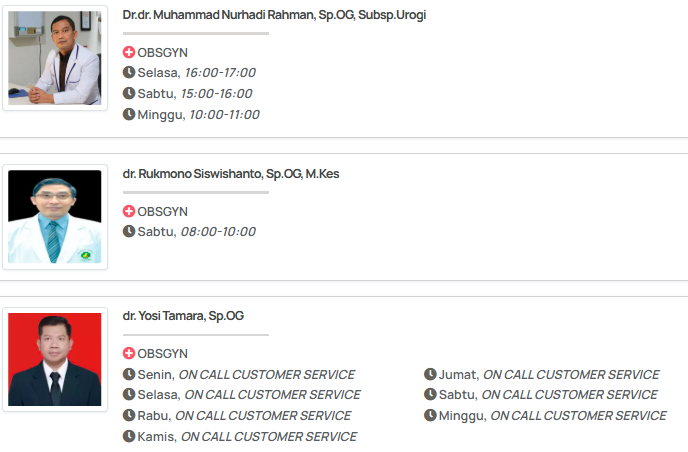
Task: Click clock icon beside Minggu 10:00-11:00
Action: point(129,114)
